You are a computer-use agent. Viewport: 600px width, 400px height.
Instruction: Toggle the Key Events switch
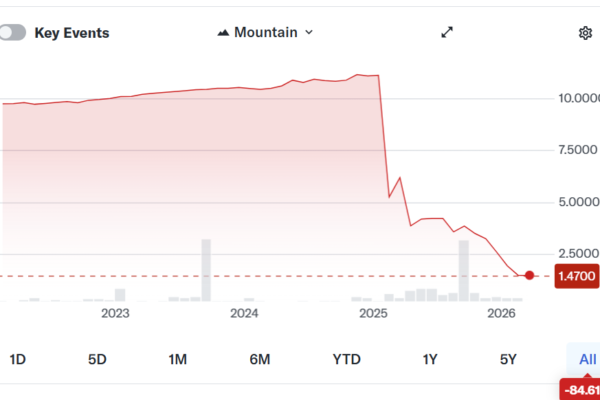click(12, 33)
